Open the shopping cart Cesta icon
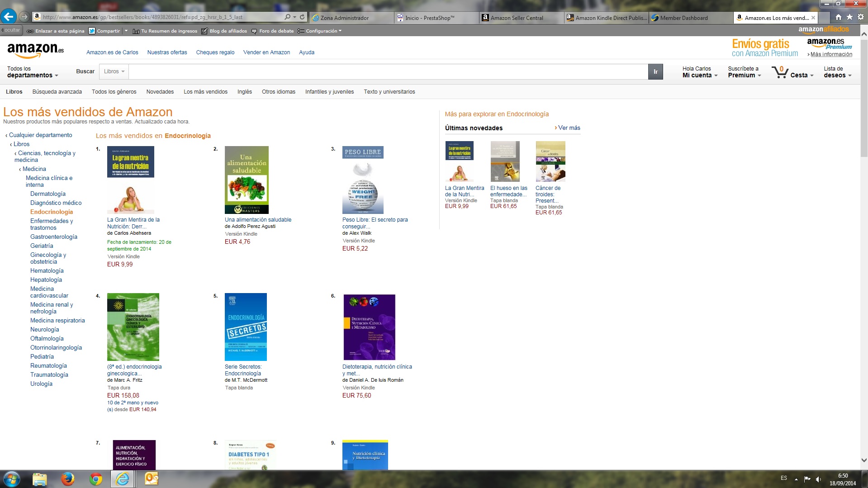The height and width of the screenshot is (488, 868). coord(792,72)
